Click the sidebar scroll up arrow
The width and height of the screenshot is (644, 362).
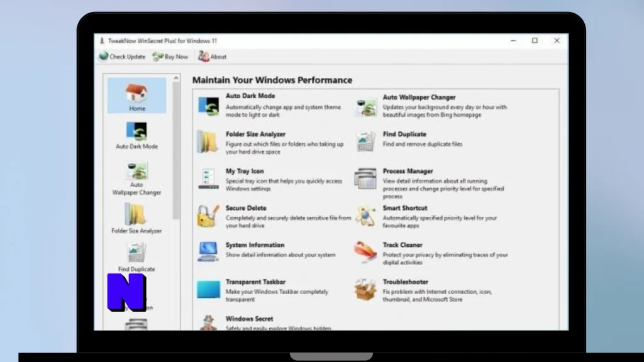pyautogui.click(x=176, y=78)
